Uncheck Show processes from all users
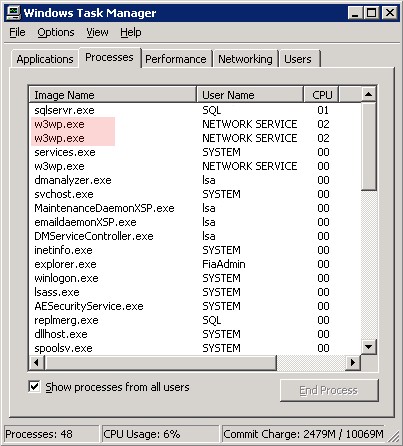403x446 pixels. [x=34, y=387]
